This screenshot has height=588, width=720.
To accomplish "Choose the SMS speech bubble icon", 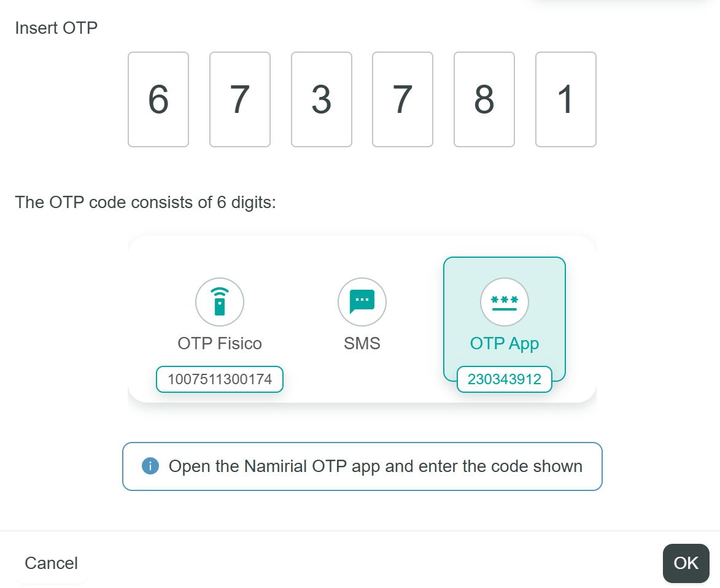I will coord(362,302).
